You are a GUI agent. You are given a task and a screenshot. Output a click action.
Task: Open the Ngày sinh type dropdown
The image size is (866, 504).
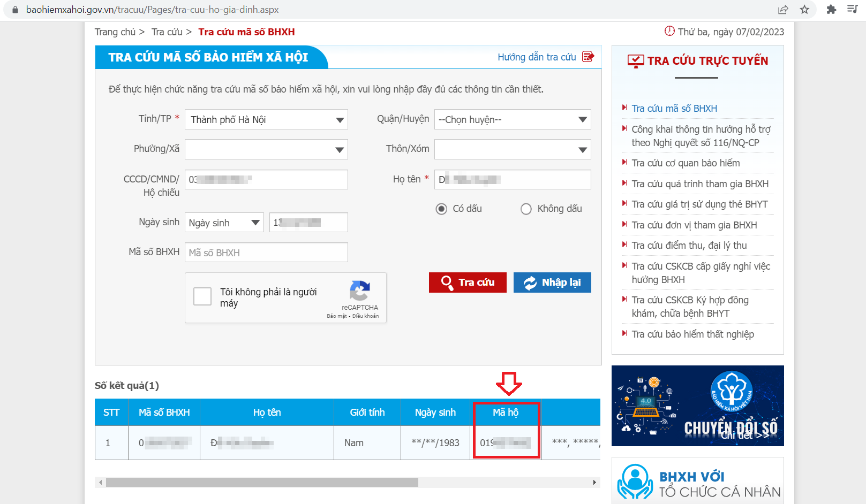(x=224, y=223)
